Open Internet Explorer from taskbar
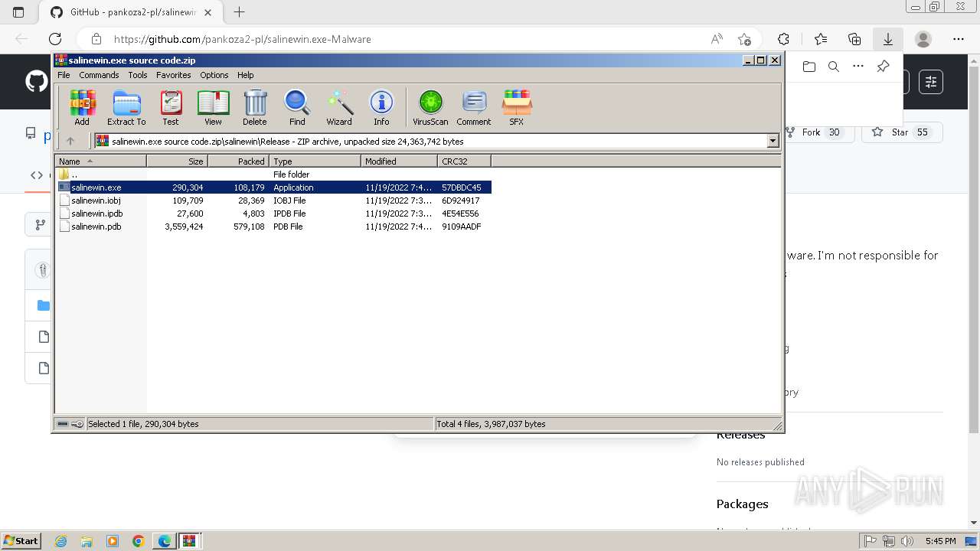This screenshot has width=980, height=551. coord(60,541)
